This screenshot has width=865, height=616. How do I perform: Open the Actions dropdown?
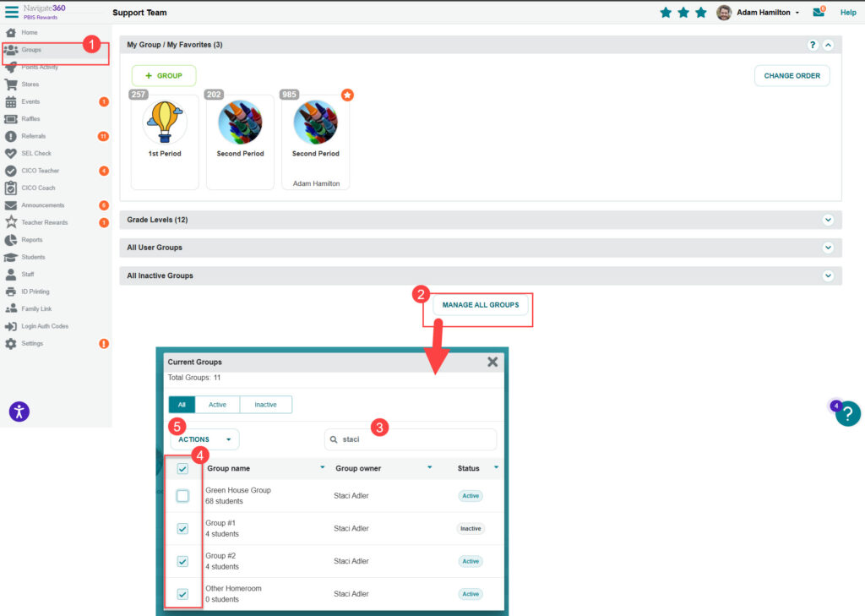click(204, 439)
